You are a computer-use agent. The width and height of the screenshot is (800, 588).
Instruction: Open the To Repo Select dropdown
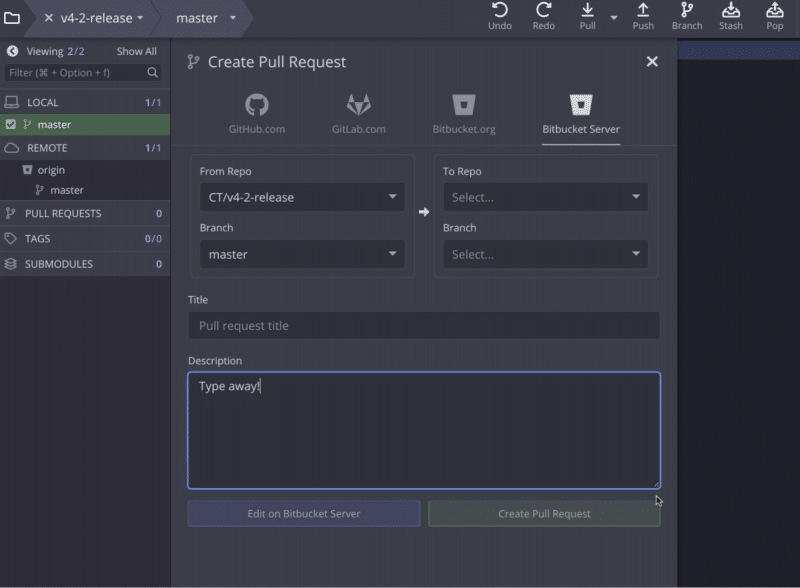[x=545, y=197]
